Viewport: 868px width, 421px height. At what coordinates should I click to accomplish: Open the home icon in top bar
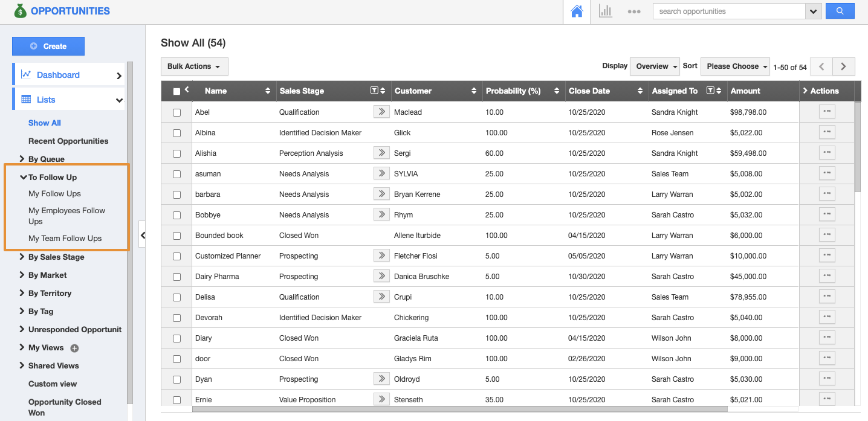577,11
